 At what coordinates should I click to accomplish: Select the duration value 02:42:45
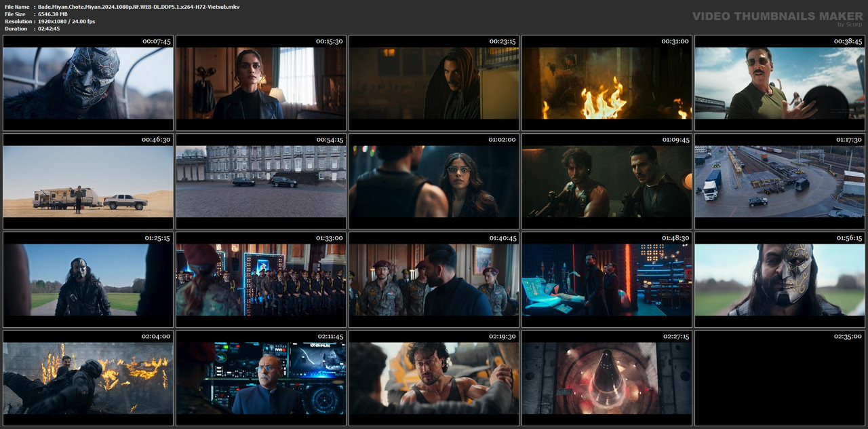[49, 29]
